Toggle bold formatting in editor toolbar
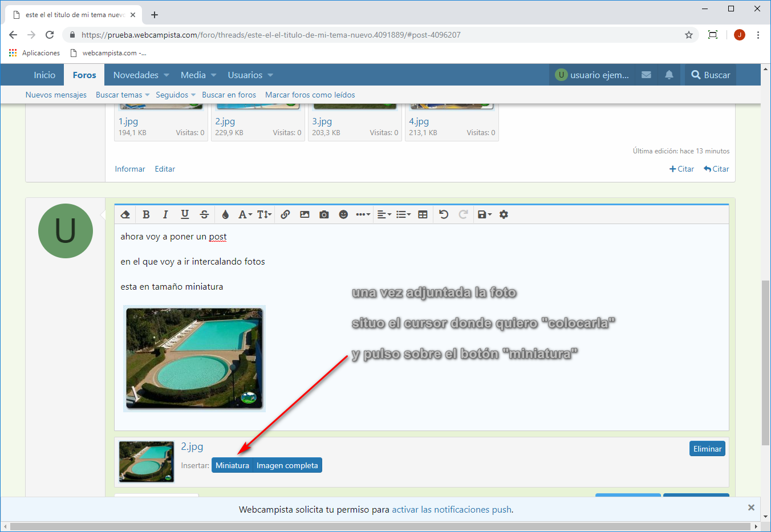This screenshot has width=771, height=532. click(146, 214)
